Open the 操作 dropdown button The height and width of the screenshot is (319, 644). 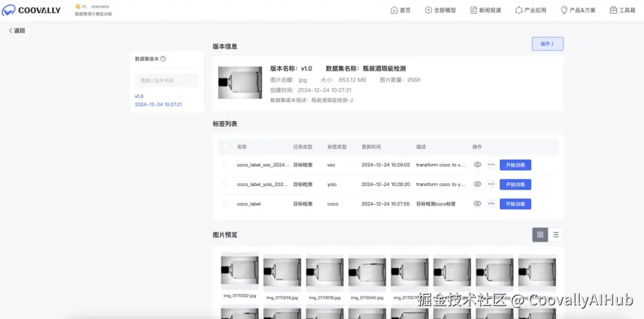547,44
